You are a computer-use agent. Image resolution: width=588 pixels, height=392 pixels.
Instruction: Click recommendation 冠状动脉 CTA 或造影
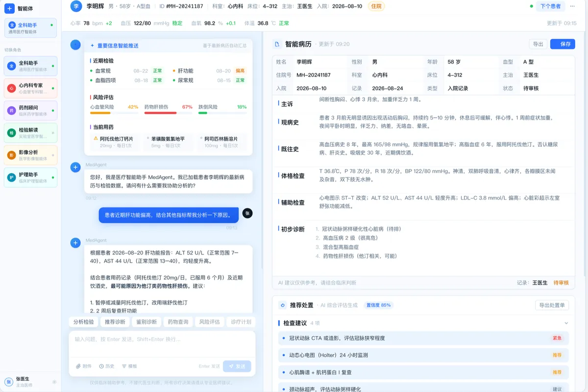[423, 338]
